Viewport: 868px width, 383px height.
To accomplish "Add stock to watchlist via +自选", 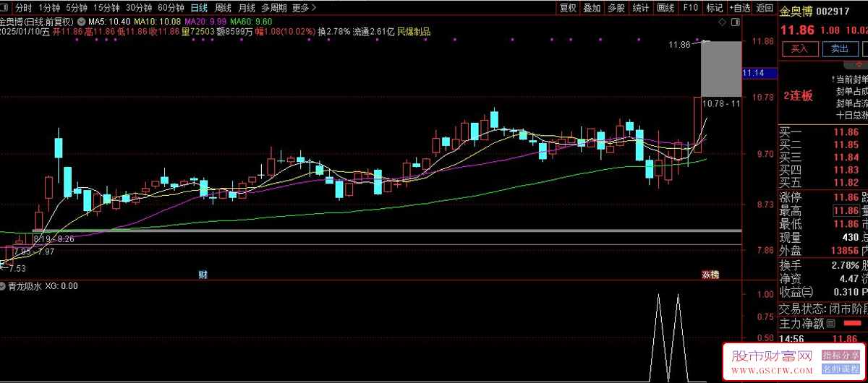I will [x=739, y=8].
